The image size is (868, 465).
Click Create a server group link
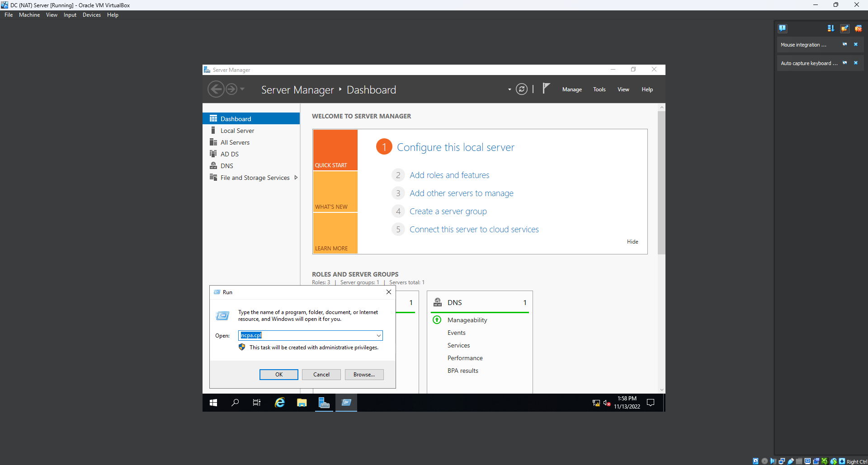(448, 211)
